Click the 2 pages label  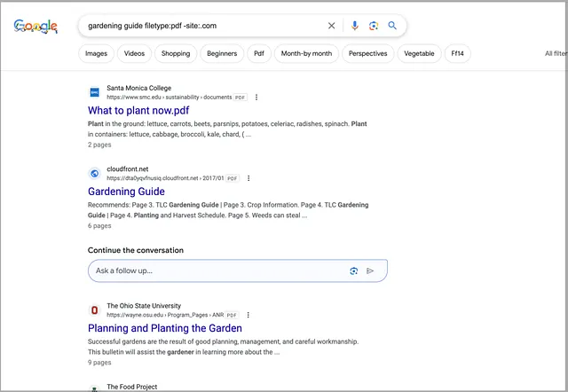tap(99, 145)
